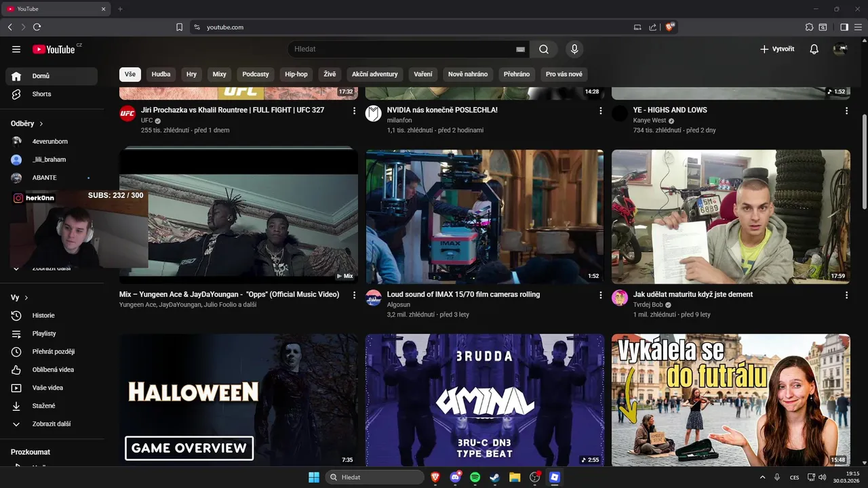Select the Pro vás nové chip
The height and width of the screenshot is (488, 868).
564,74
